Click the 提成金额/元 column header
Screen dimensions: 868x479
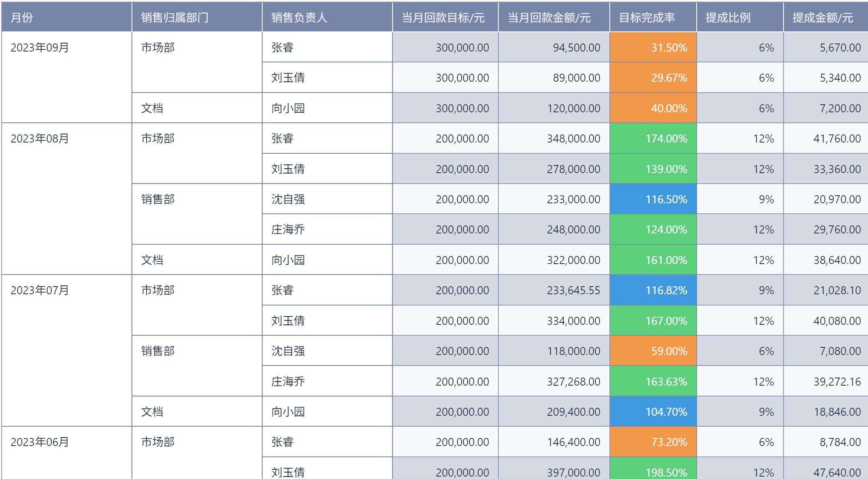coord(823,17)
